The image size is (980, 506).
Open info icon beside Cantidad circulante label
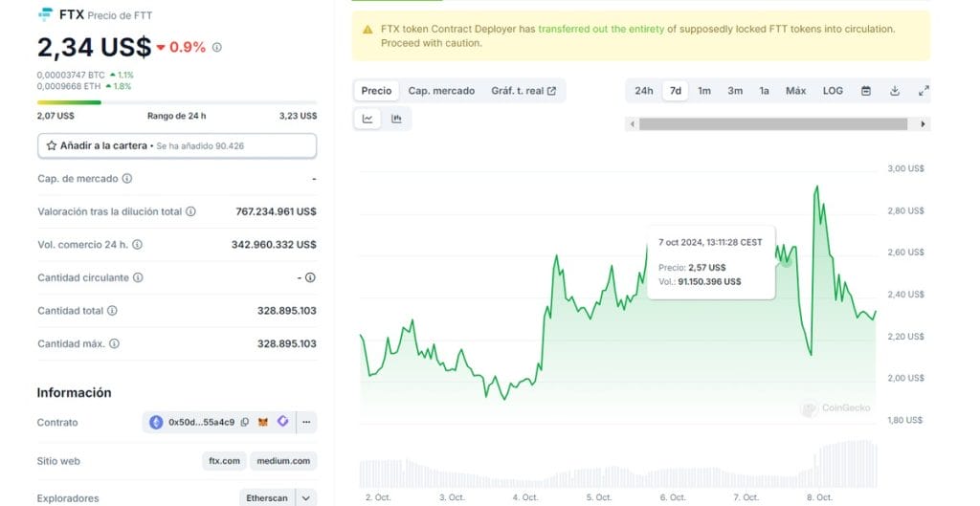(138, 277)
